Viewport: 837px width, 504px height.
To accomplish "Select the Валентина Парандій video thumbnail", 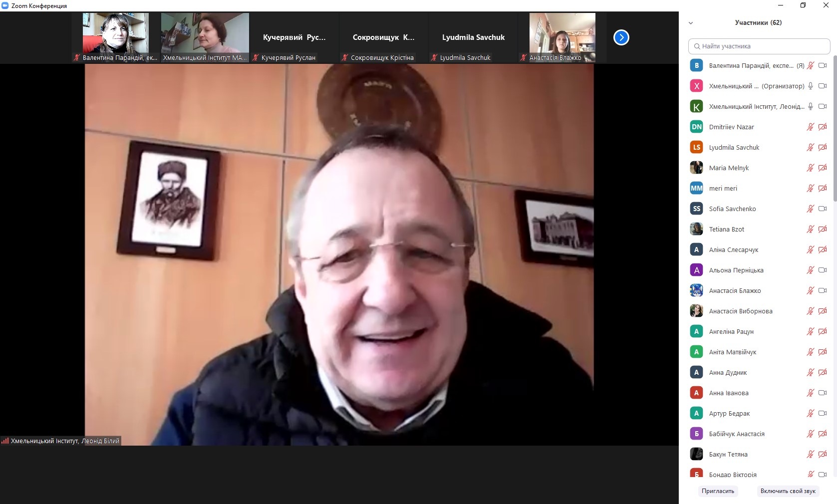I will pos(115,37).
